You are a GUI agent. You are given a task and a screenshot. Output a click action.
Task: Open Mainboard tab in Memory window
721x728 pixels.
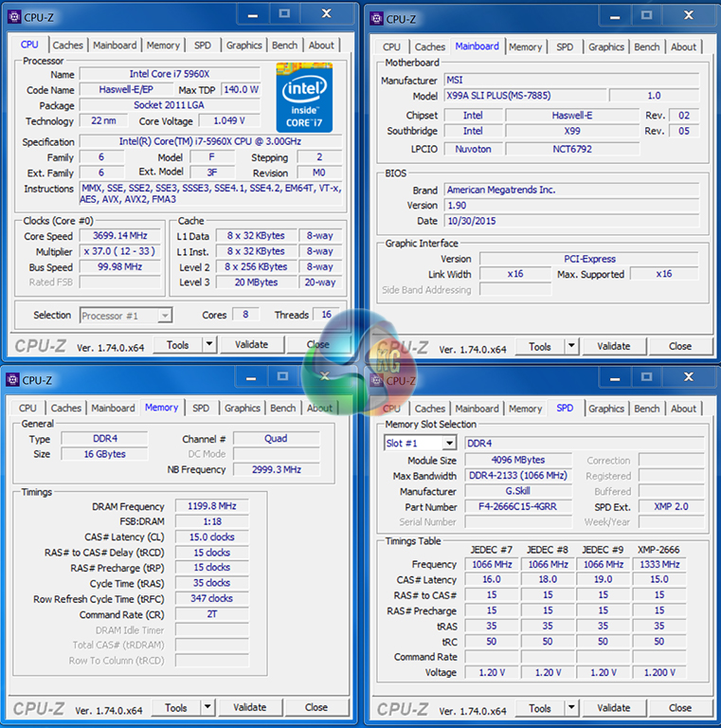(113, 409)
